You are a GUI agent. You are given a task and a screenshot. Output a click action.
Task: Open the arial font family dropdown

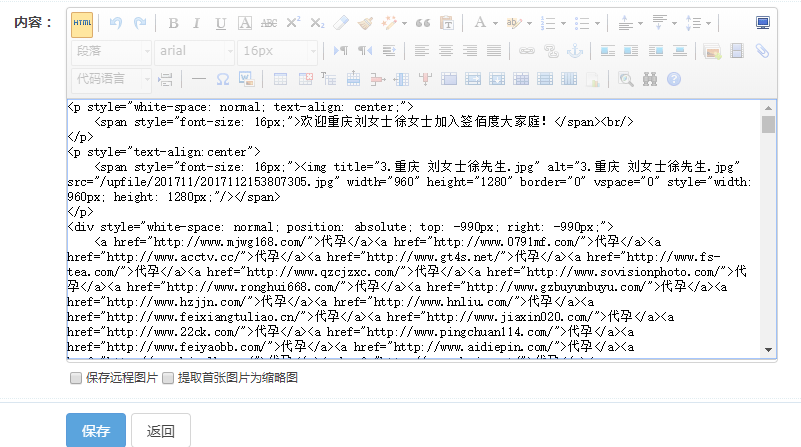(x=195, y=50)
